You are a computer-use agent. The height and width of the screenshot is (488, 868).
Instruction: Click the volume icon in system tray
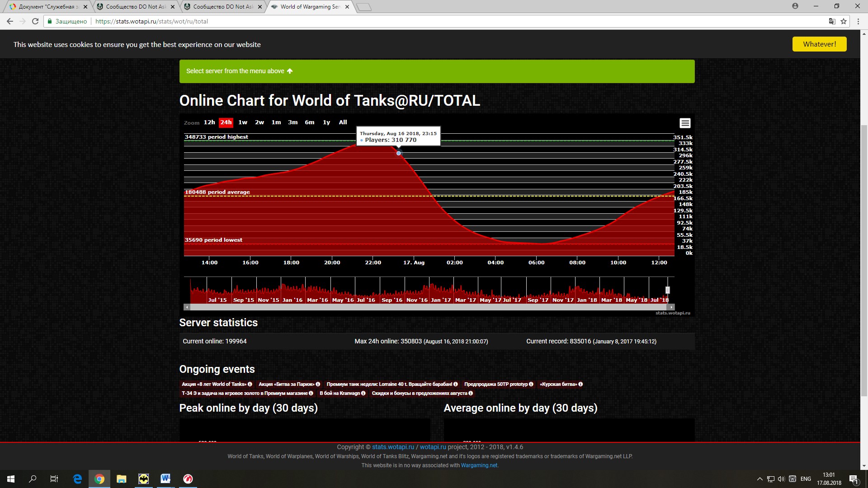(781, 479)
